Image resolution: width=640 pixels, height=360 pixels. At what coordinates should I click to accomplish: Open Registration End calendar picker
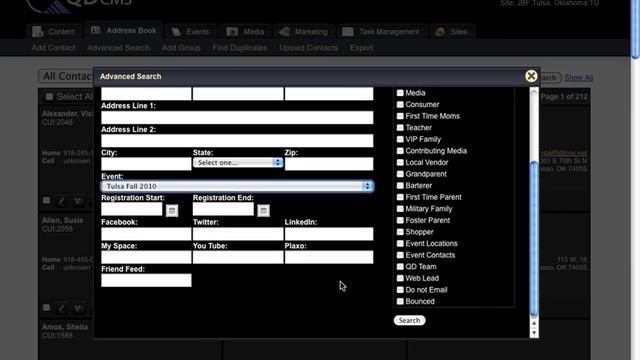[263, 211]
